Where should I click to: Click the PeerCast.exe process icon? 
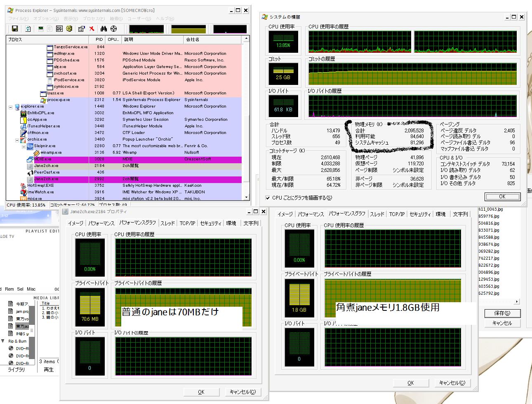click(x=30, y=172)
